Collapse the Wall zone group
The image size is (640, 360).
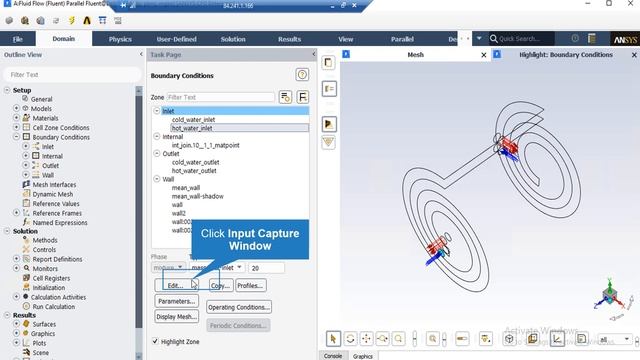point(157,179)
